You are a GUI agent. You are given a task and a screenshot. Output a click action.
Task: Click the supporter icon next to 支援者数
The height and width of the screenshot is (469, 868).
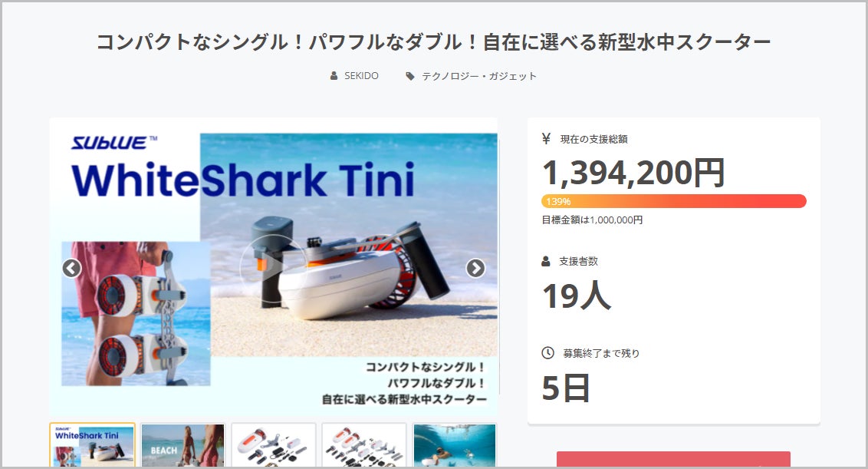tap(546, 261)
